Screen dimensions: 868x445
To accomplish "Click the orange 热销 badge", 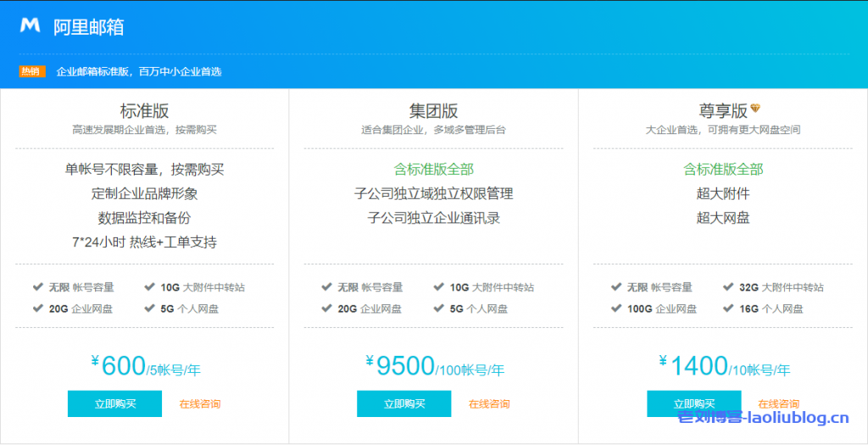I will (32, 71).
